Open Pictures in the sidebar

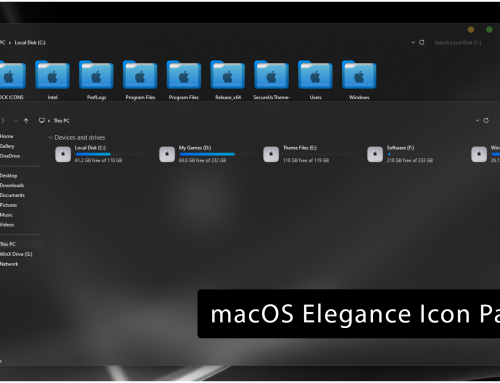pyautogui.click(x=9, y=205)
